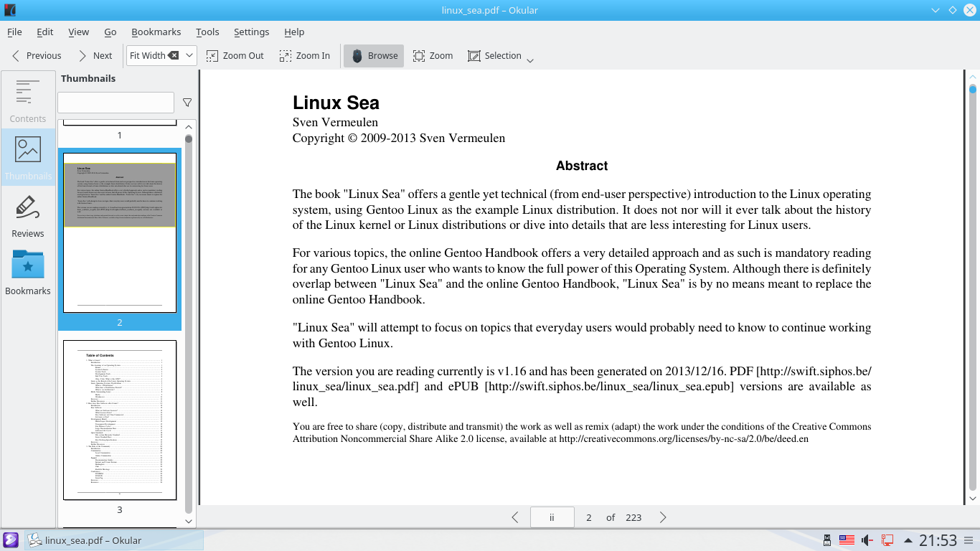Open the Go menu

coord(110,32)
